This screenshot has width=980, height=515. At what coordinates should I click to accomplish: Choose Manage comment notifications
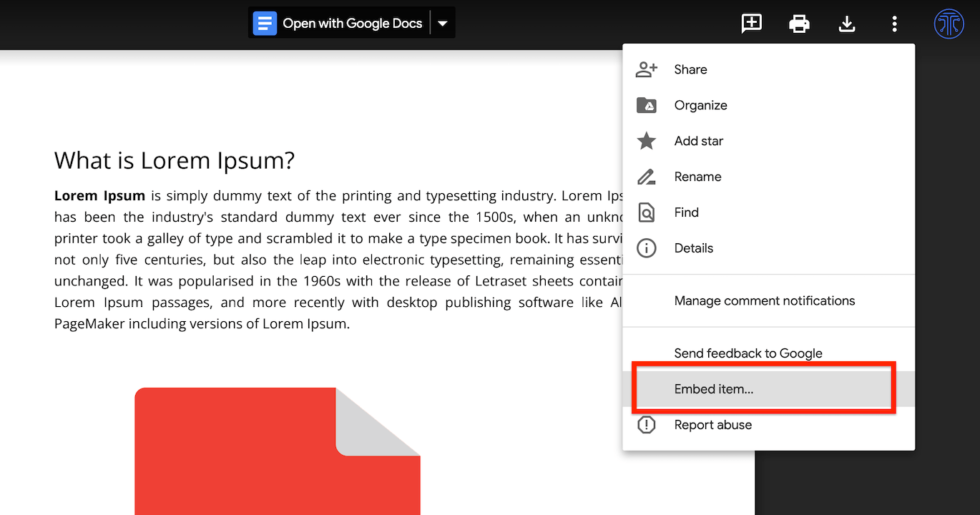764,300
